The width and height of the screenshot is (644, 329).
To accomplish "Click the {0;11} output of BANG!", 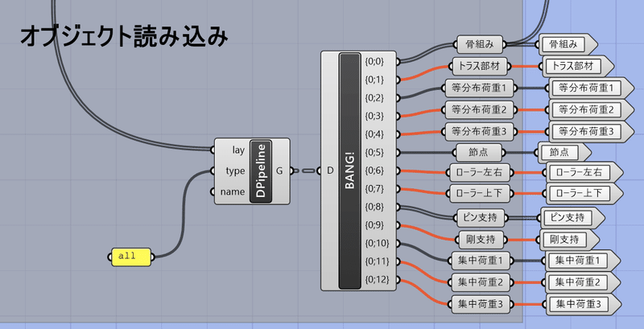I will pyautogui.click(x=377, y=261).
